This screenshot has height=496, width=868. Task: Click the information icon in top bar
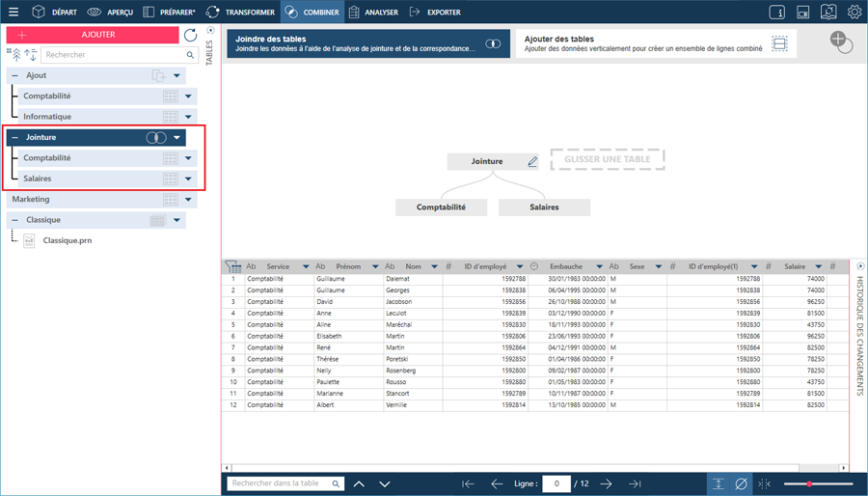pyautogui.click(x=777, y=13)
